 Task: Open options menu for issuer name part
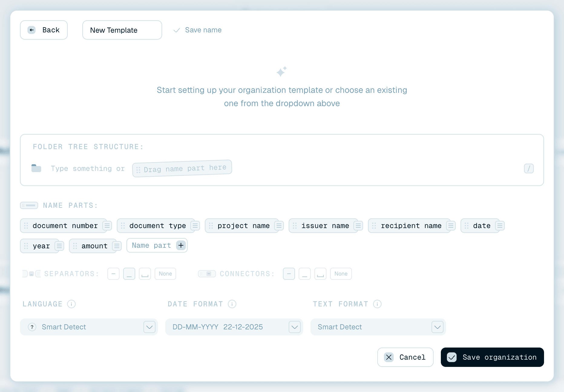click(x=358, y=226)
